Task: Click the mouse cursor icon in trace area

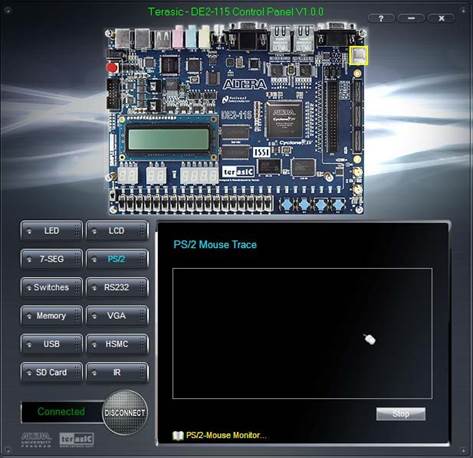Action: click(370, 339)
